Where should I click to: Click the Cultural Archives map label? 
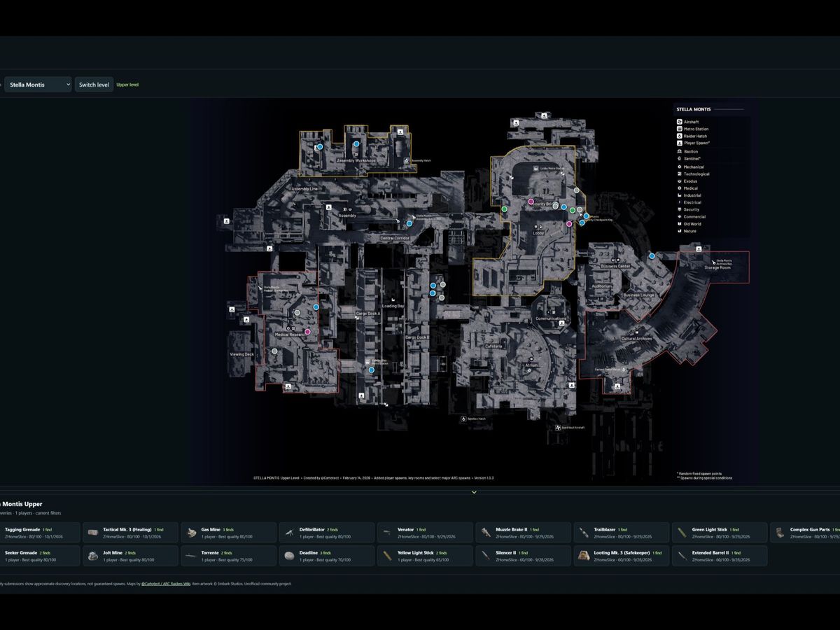click(637, 339)
